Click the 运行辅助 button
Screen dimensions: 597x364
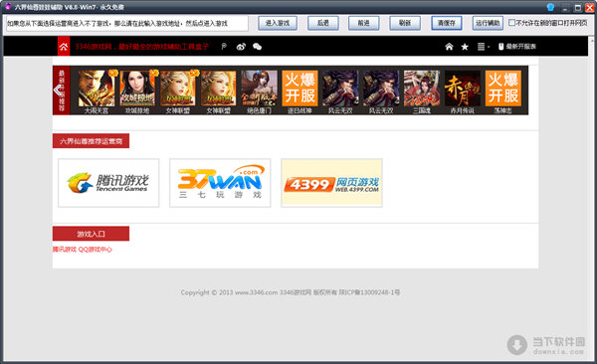488,23
